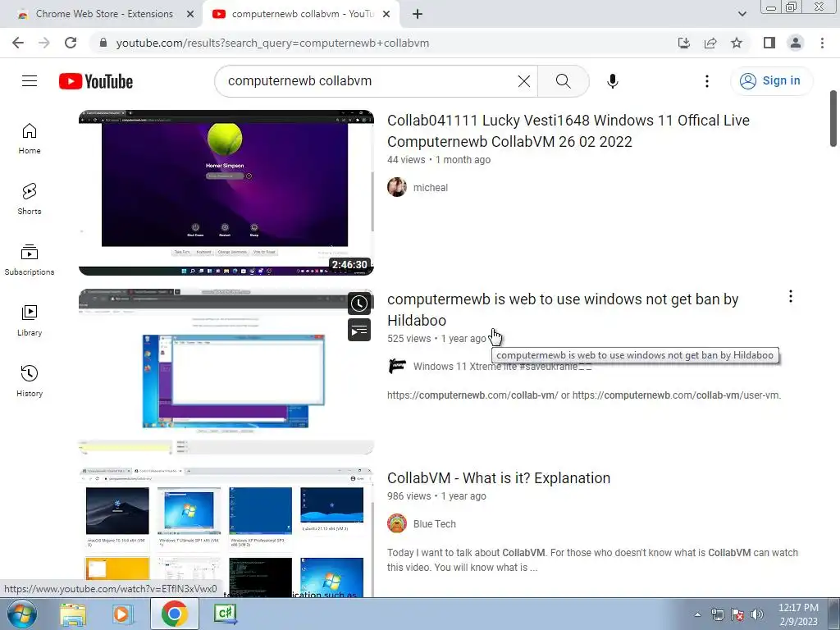The height and width of the screenshot is (630, 840).
Task: Click Blue Tech channel avatar
Action: [397, 524]
